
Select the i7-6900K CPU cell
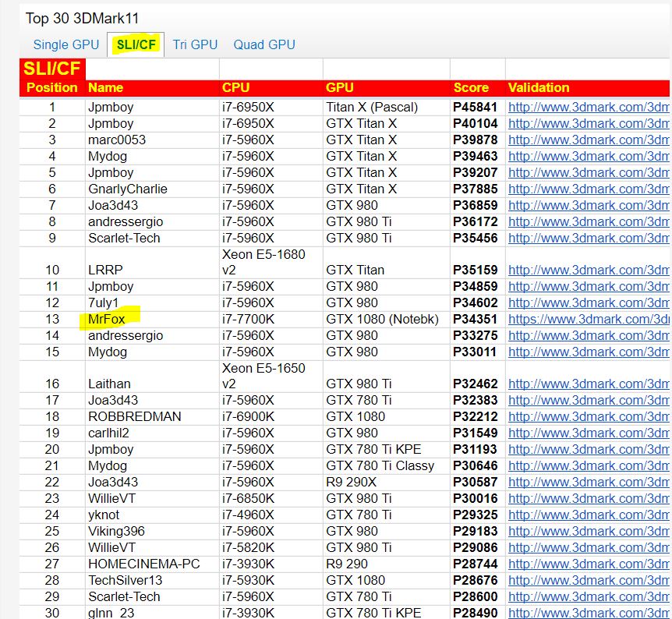coord(271,416)
